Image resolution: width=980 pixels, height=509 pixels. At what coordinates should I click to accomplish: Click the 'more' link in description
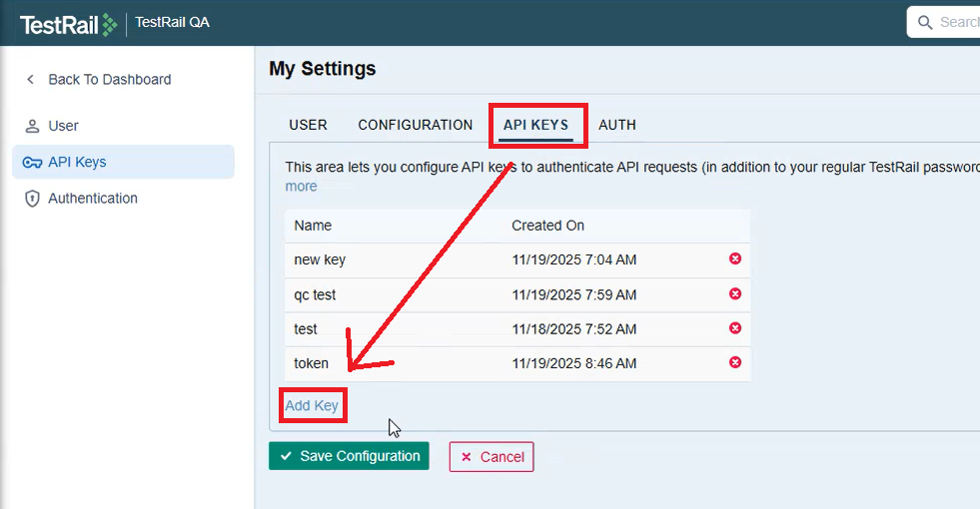[x=302, y=186]
